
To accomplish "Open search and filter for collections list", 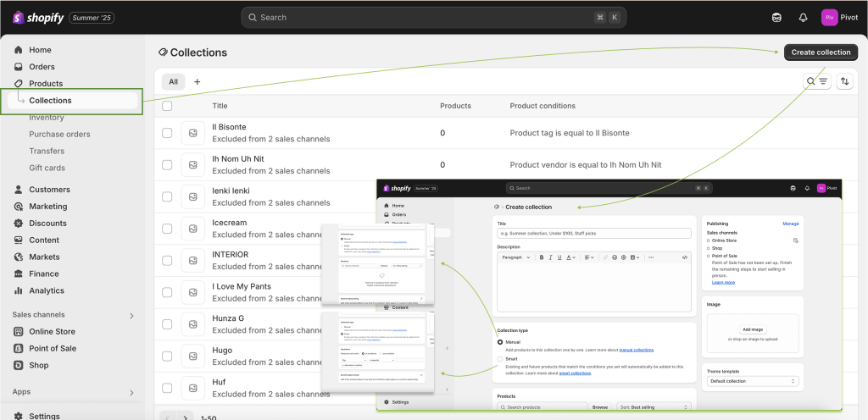I will click(x=817, y=81).
